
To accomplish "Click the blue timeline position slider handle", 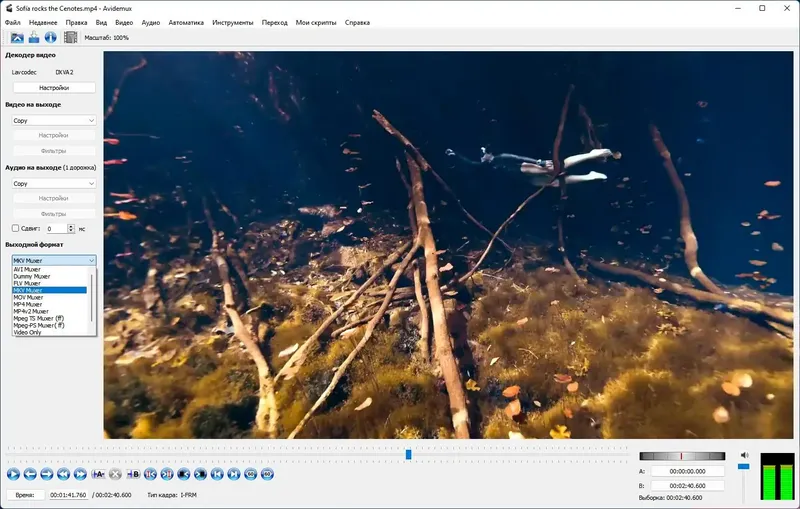I will click(408, 454).
